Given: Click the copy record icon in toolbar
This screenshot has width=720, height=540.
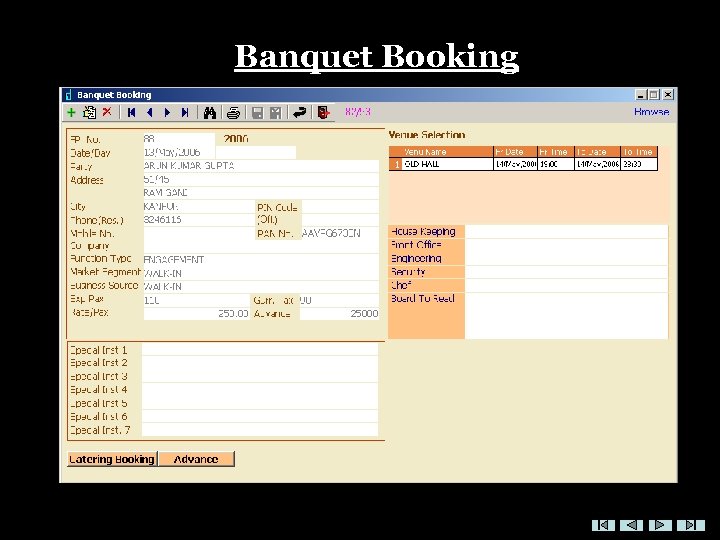Looking at the screenshot, I should click(89, 112).
